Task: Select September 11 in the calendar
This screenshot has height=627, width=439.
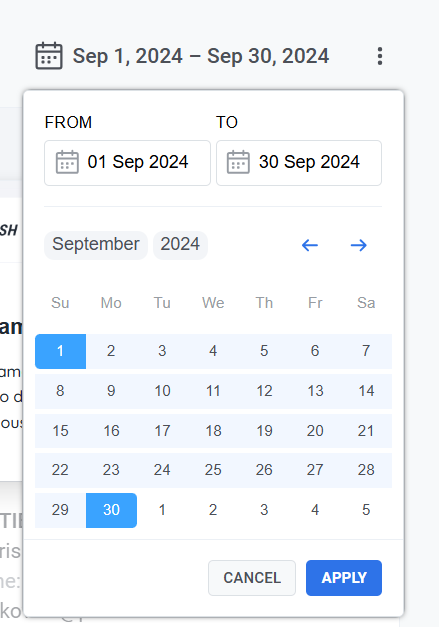Action: click(213, 391)
